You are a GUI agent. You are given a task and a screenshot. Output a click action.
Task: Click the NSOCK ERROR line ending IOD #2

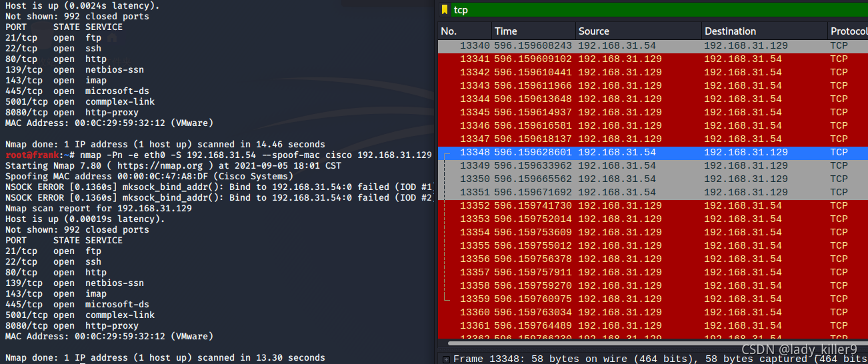click(220, 198)
